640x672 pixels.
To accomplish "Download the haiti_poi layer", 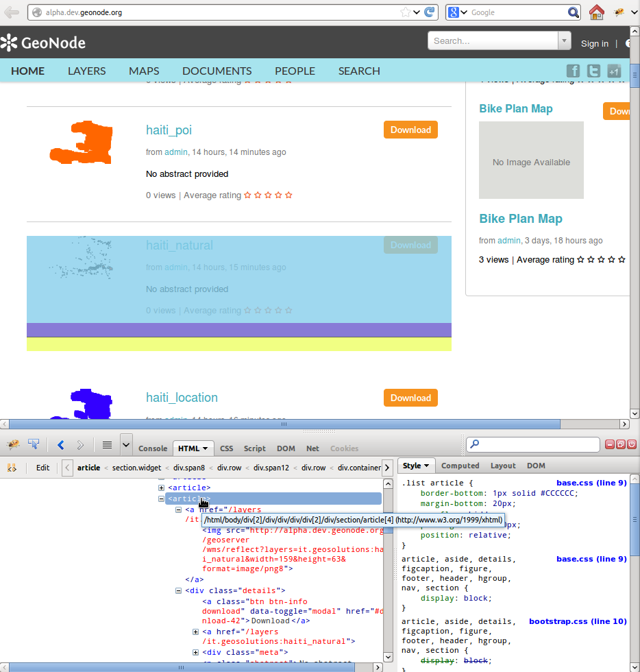I will click(410, 130).
